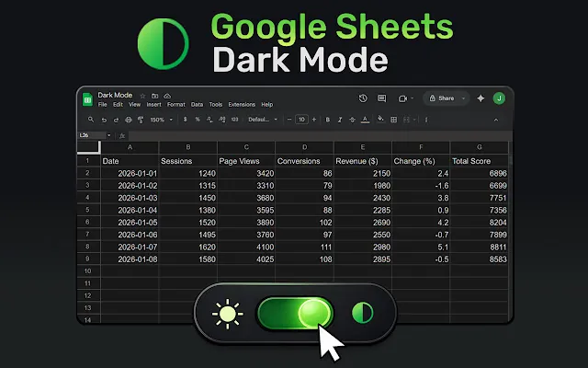Open the J account avatar
Screen dimensions: 588x368
[499, 98]
